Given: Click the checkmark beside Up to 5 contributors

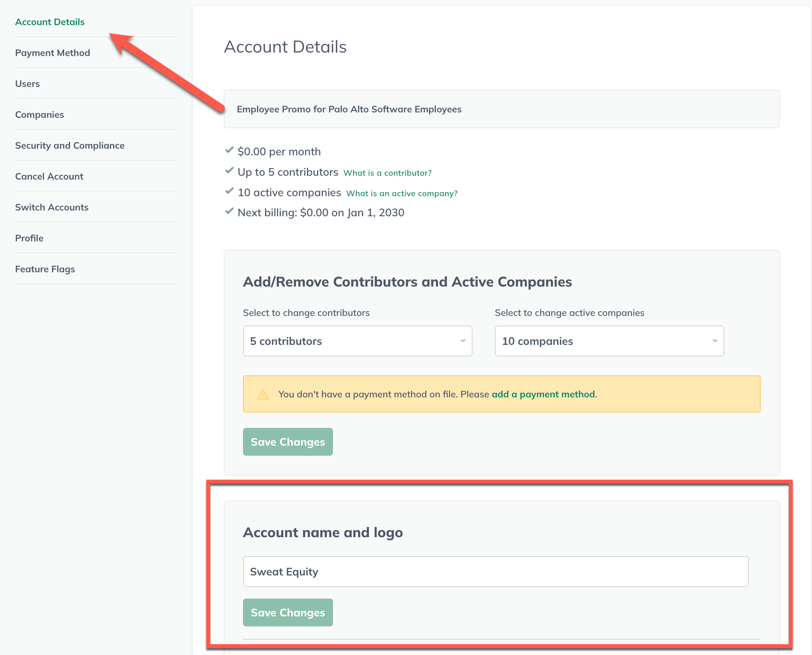Looking at the screenshot, I should click(229, 171).
